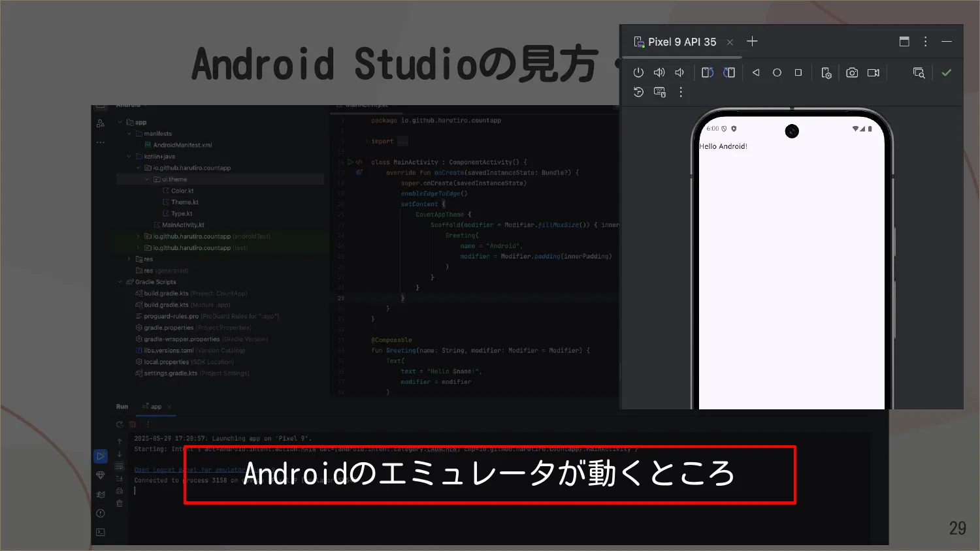Open the emulator Overview square icon

(x=798, y=72)
